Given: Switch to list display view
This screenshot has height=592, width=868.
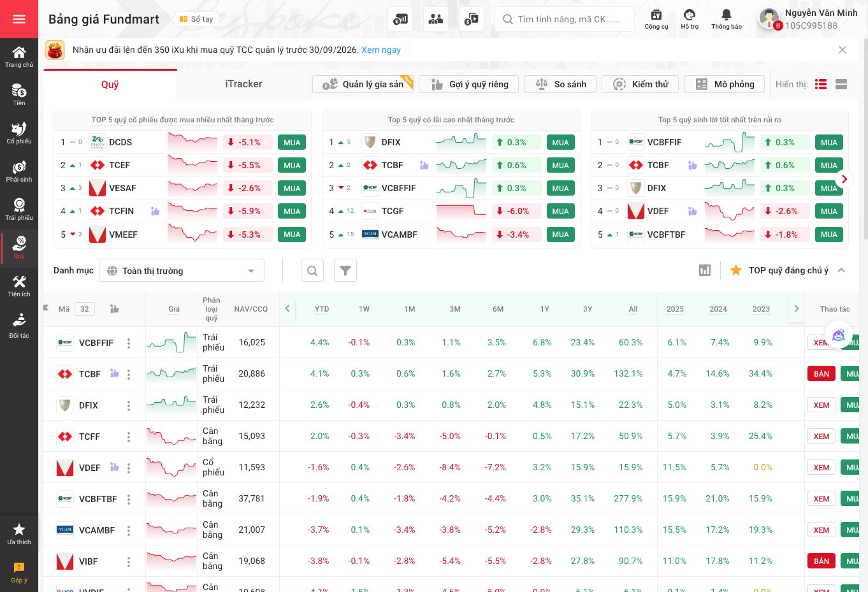Looking at the screenshot, I should pos(821,84).
